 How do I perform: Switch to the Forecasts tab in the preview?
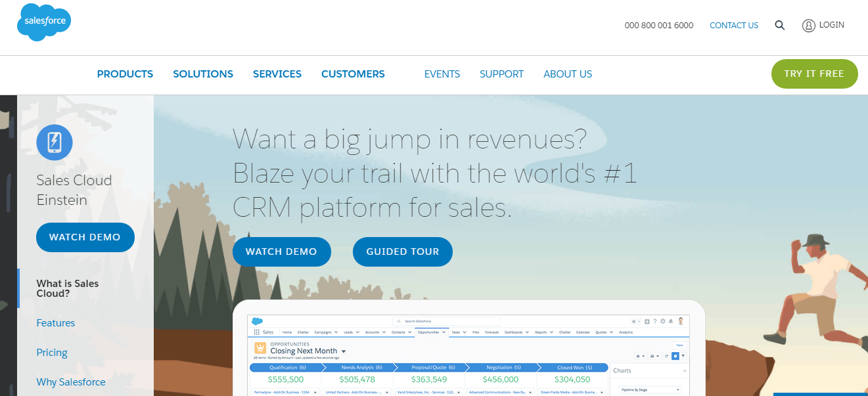pyautogui.click(x=491, y=332)
